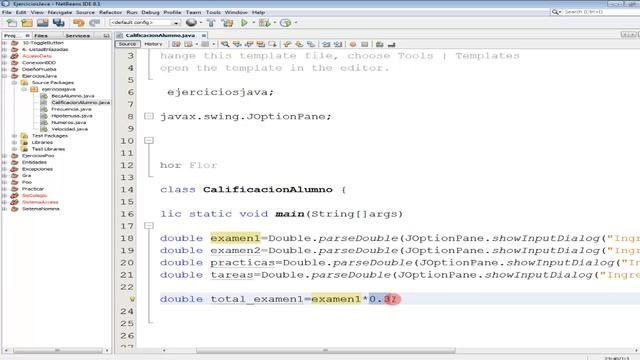Expand the Test Libraries node
640x360 pixels.
tap(15, 149)
